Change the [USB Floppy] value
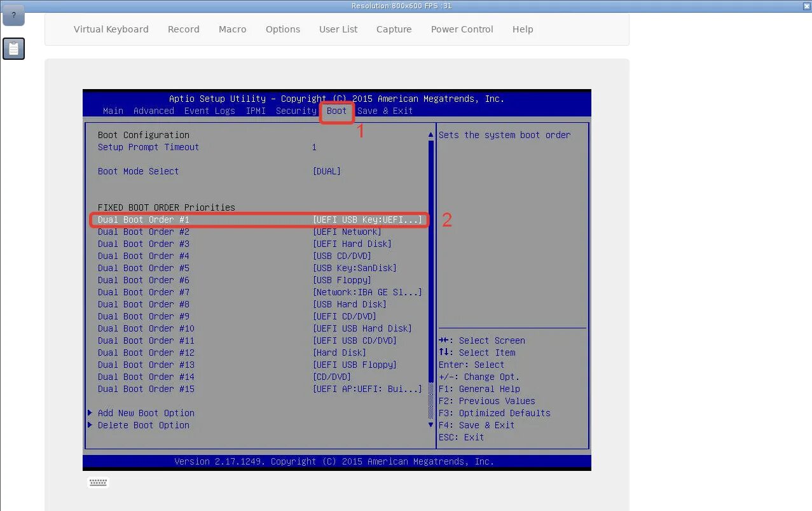The height and width of the screenshot is (511, 812). 342,280
